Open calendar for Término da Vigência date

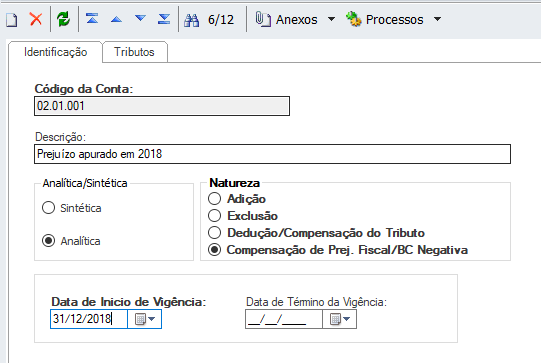pos(340,319)
